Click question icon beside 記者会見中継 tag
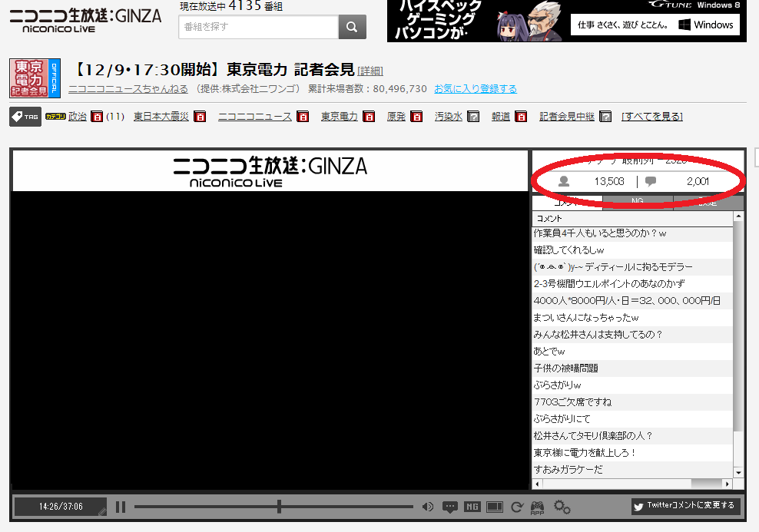Viewport: 759px width, 532px height. [605, 117]
